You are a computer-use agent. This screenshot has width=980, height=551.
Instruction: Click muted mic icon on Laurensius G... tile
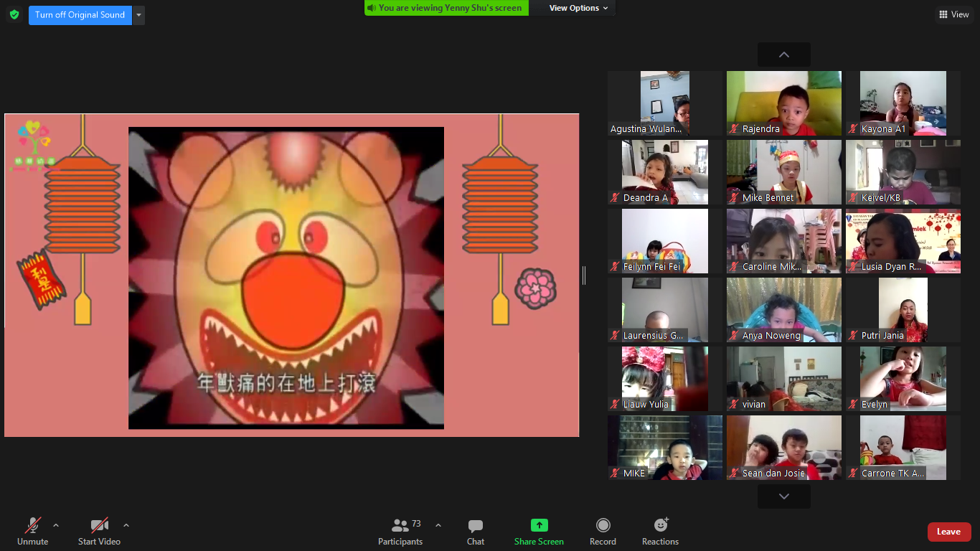pos(616,336)
